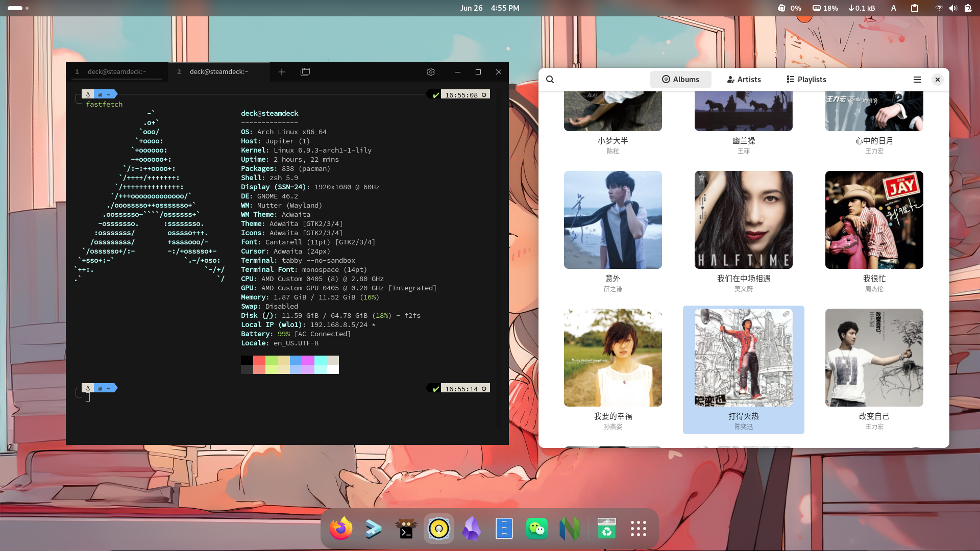Open a new terminal tab with the plus button

tap(282, 72)
